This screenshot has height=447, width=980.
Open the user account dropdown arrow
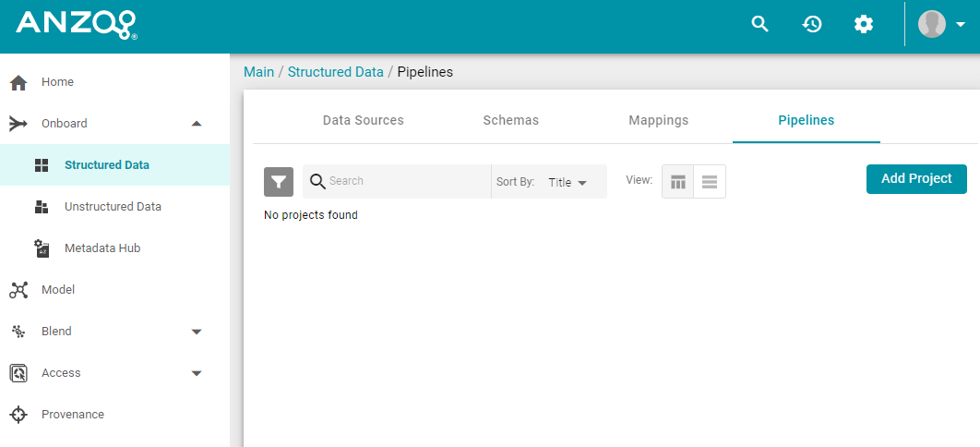961,24
